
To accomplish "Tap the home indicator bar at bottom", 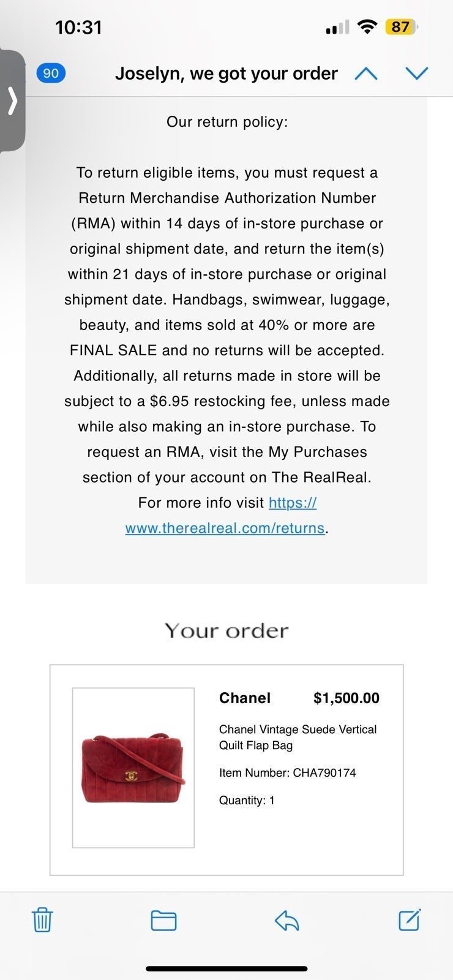I will [226, 968].
